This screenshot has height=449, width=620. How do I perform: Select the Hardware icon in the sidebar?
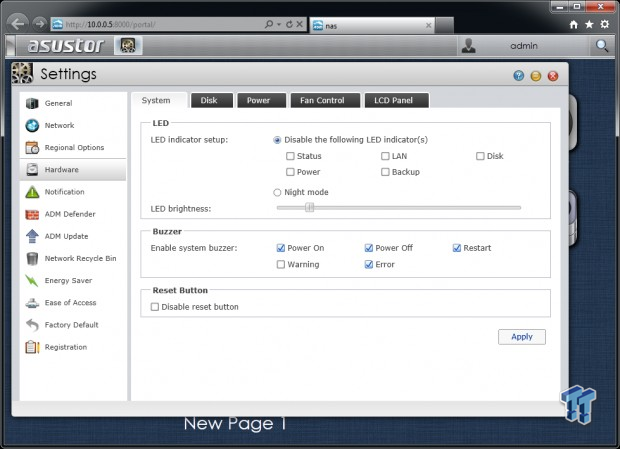click(32, 170)
